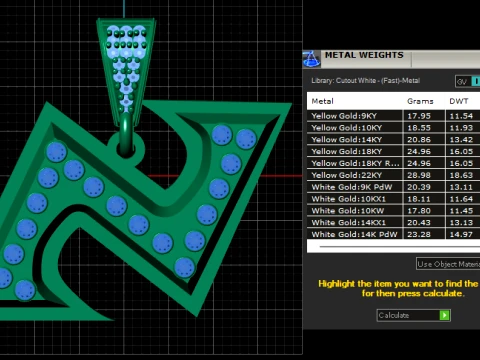Select the Yellow Gold:18KY row
Viewport: 480px width, 360px height.
(393, 151)
